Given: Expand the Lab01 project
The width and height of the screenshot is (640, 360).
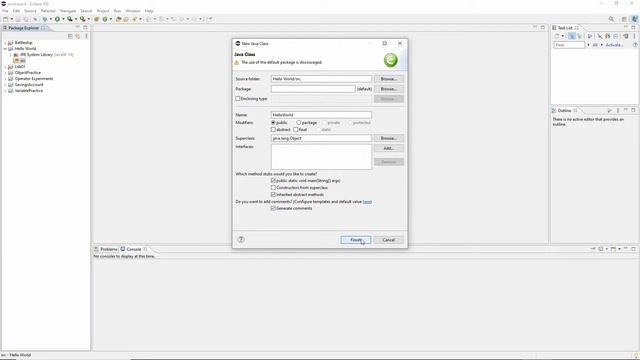Looking at the screenshot, I should pos(5,67).
